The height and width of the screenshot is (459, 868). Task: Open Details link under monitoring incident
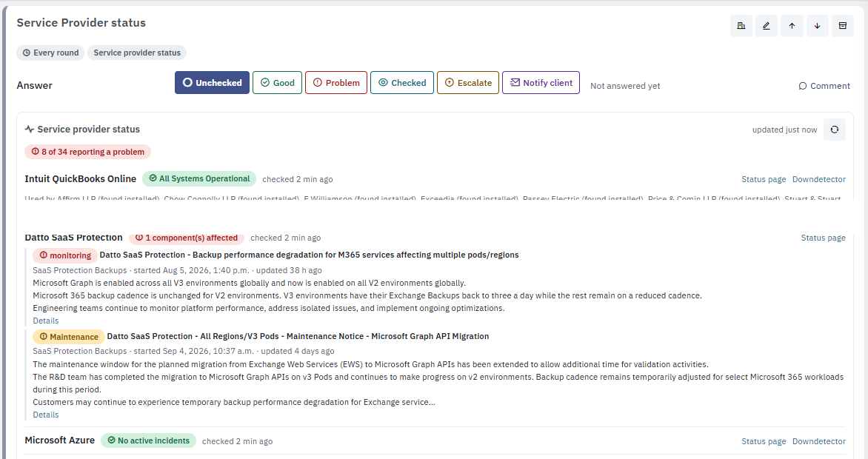(45, 321)
